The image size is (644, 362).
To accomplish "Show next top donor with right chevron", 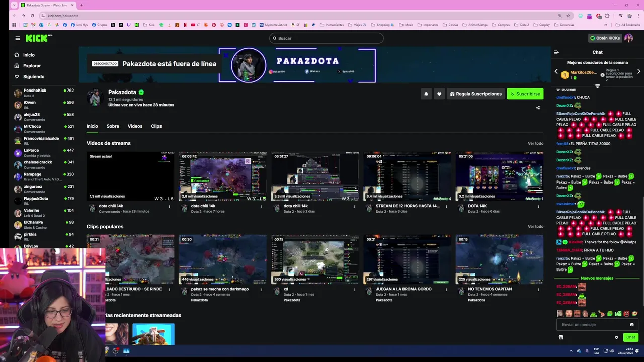I will coord(639,72).
